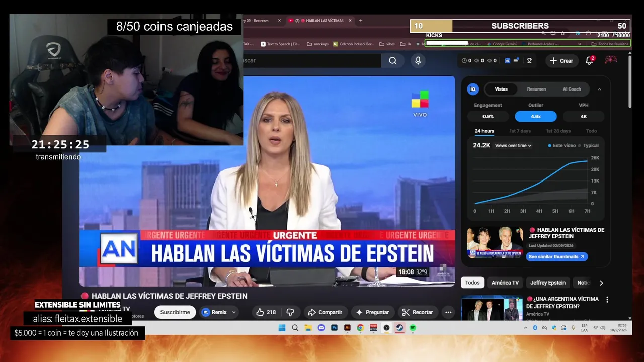Collapse the vidIQ panel chevron
Image resolution: width=644 pixels, height=362 pixels.
599,89
